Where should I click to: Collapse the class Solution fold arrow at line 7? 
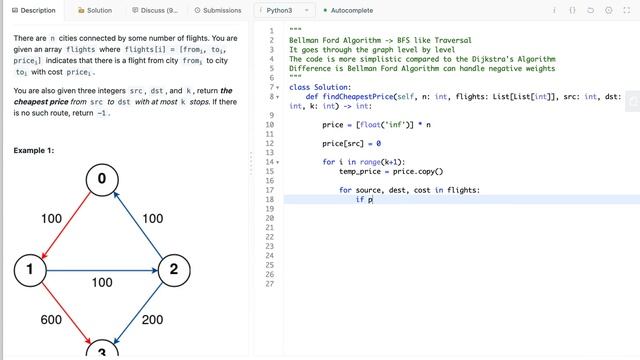coord(278,87)
